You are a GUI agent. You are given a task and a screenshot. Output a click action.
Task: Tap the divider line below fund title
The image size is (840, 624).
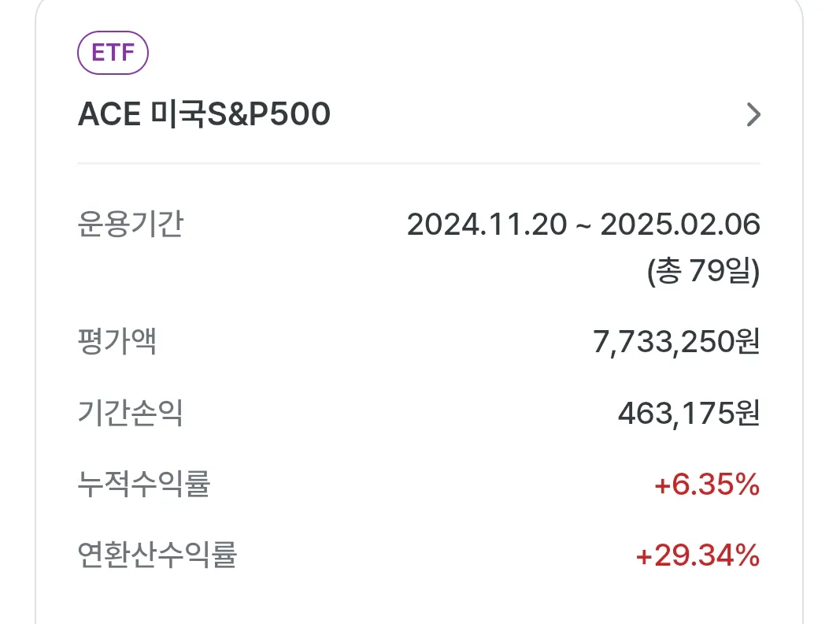[x=419, y=162]
